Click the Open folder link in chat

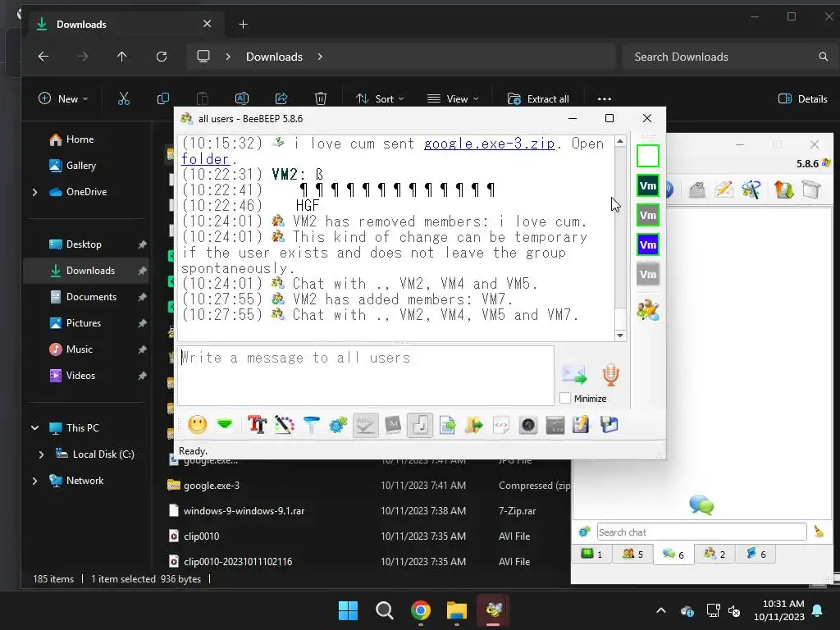[x=205, y=159]
